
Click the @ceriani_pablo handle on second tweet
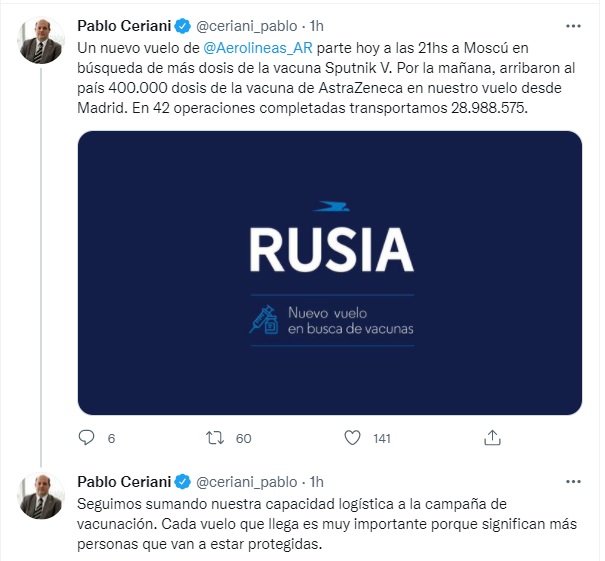(x=247, y=482)
